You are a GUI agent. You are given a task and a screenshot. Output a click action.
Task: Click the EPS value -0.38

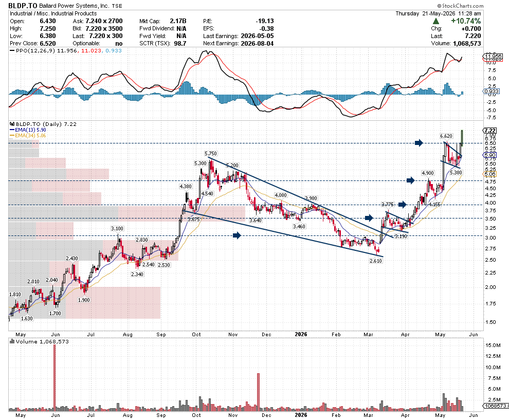point(266,29)
